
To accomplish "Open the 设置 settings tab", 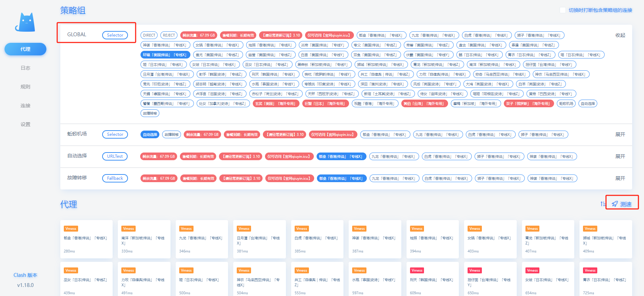I will click(x=25, y=124).
